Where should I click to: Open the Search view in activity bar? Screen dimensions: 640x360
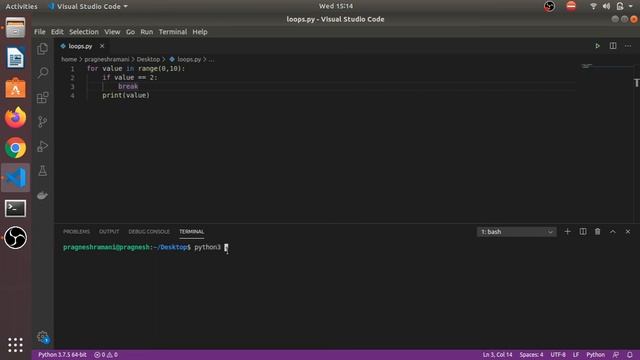tap(42, 73)
